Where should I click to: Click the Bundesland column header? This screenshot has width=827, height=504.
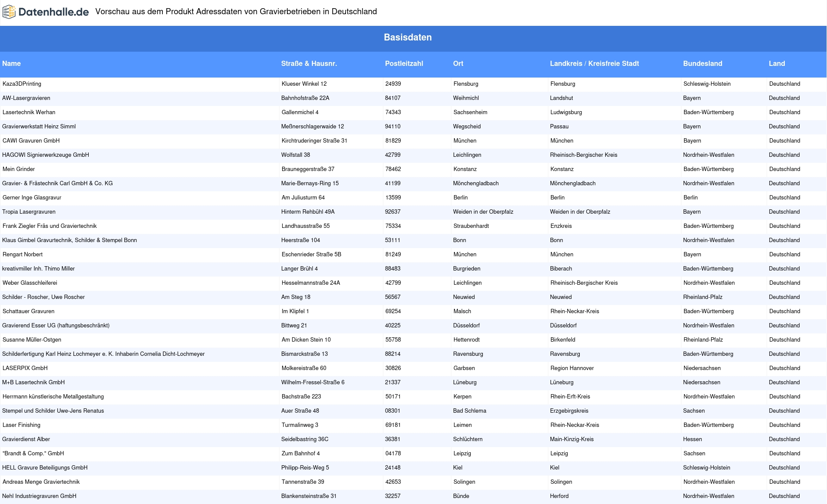click(x=703, y=63)
